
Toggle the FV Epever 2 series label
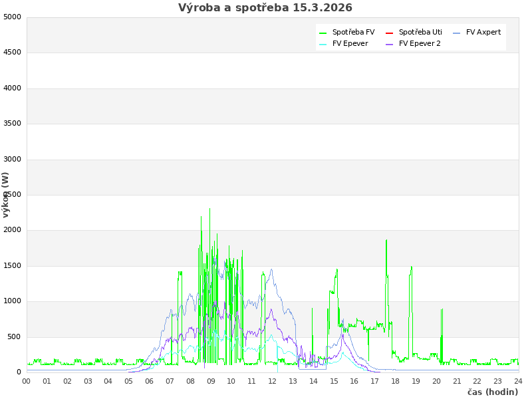(x=420, y=43)
